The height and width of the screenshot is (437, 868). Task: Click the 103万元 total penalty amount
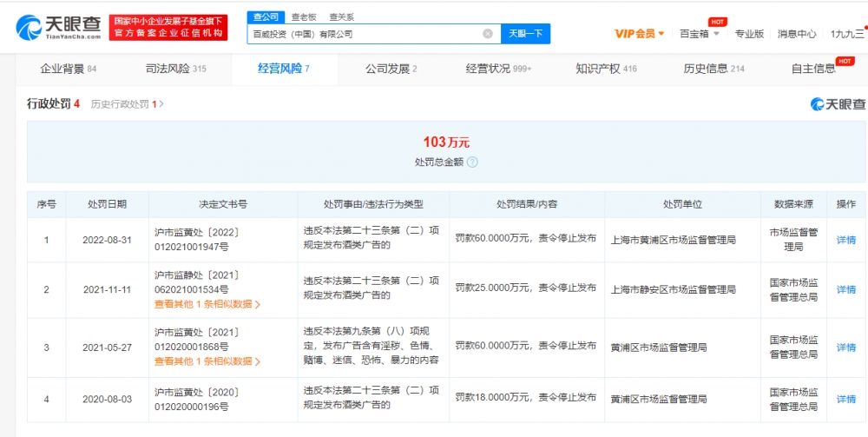click(x=446, y=142)
